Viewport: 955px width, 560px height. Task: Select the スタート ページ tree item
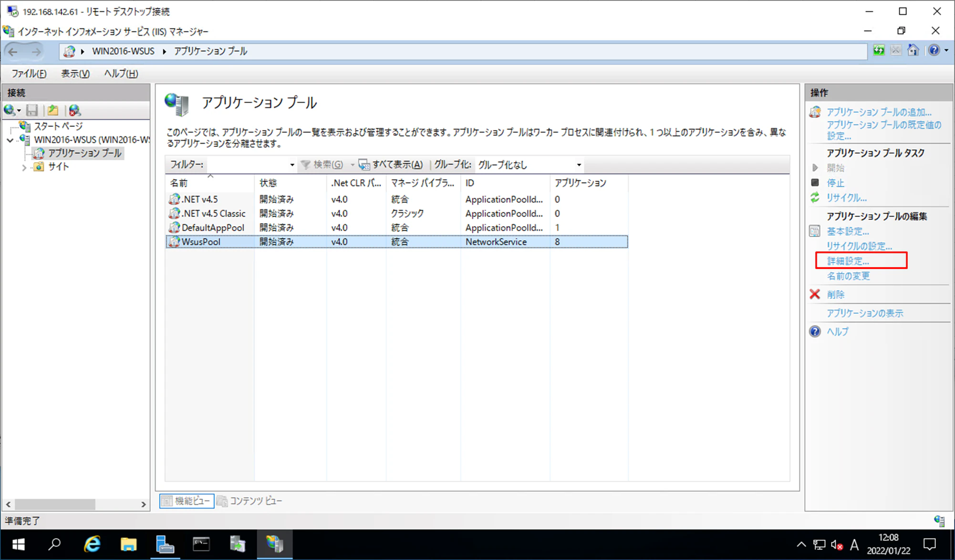pyautogui.click(x=58, y=126)
